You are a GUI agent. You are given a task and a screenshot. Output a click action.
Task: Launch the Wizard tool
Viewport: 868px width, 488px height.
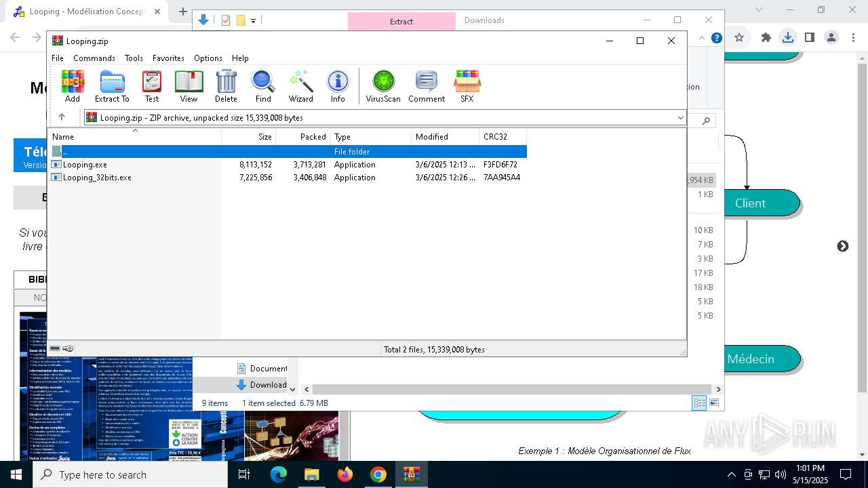click(x=300, y=86)
